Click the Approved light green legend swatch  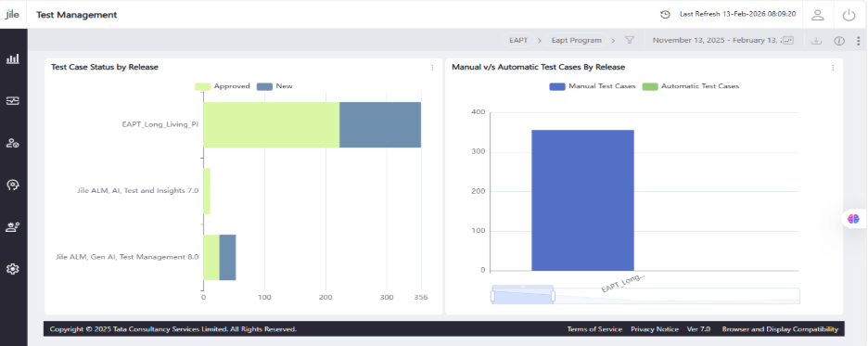(202, 86)
